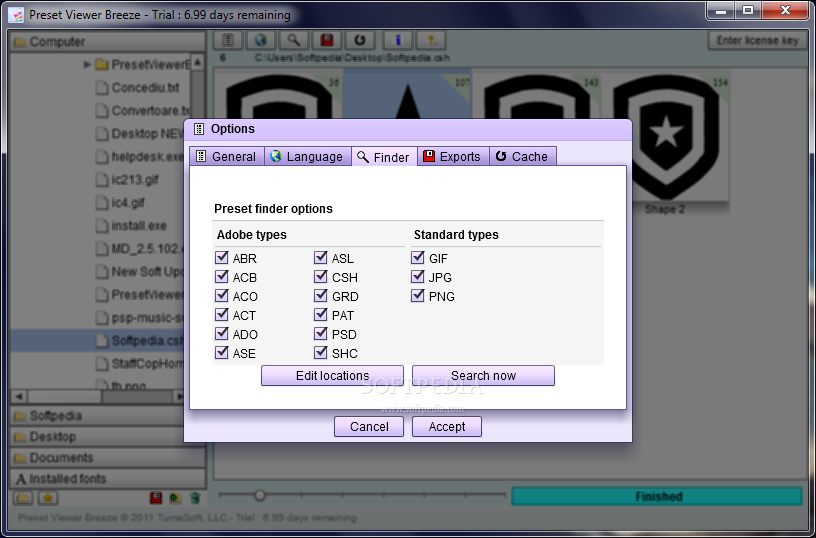Click folder icon button below Installed fonts
This screenshot has width=816, height=538.
pos(23,498)
